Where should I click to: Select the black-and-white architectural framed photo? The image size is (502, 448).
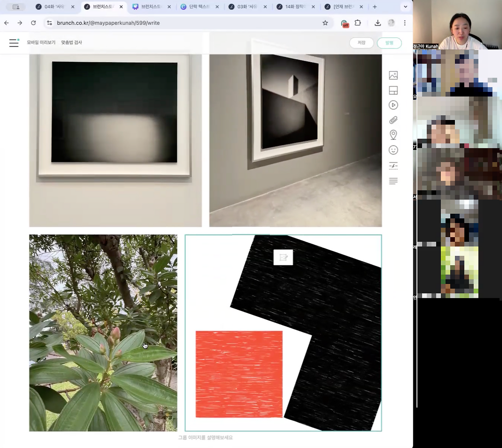click(295, 140)
